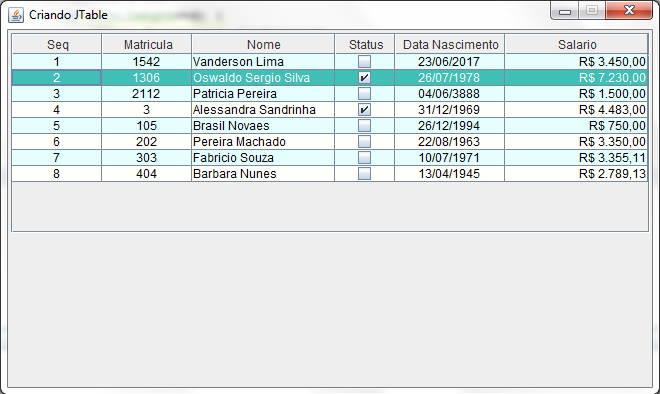Click salary cell R$ 2.789,13
Image resolution: width=660 pixels, height=394 pixels.
(576, 174)
